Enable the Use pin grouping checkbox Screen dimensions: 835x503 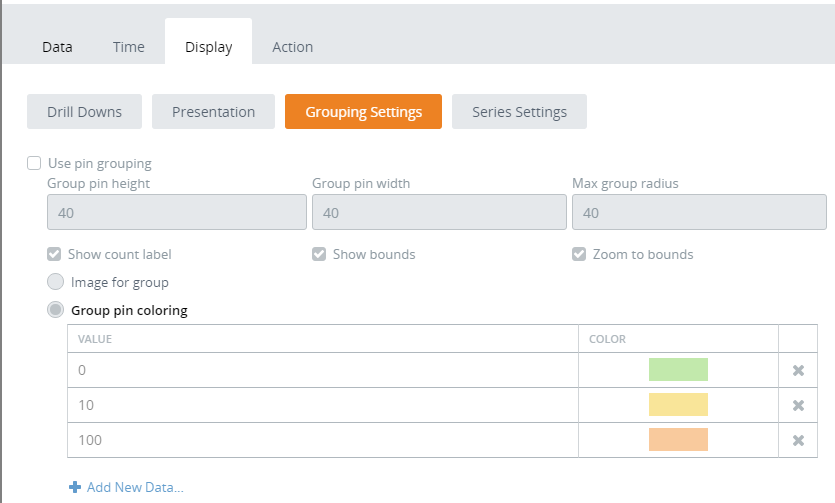tap(34, 163)
